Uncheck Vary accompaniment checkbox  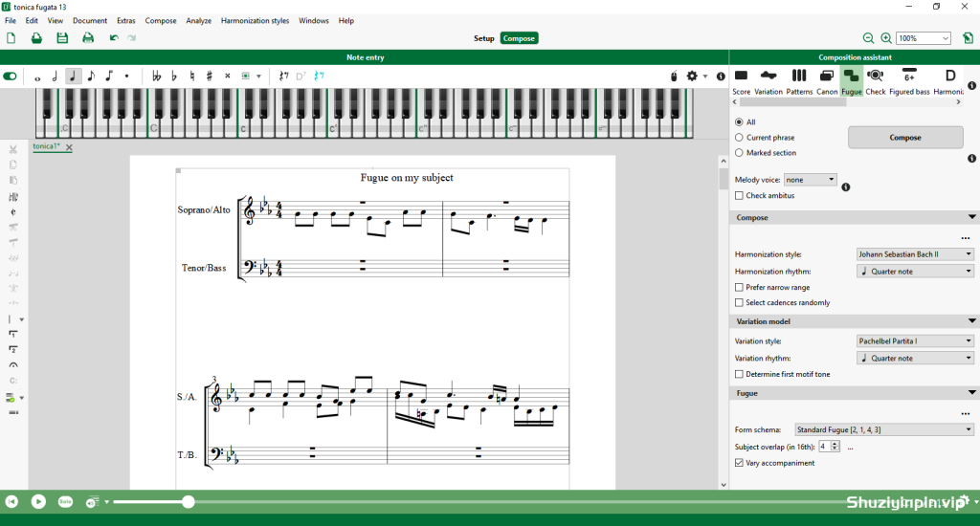coord(740,463)
